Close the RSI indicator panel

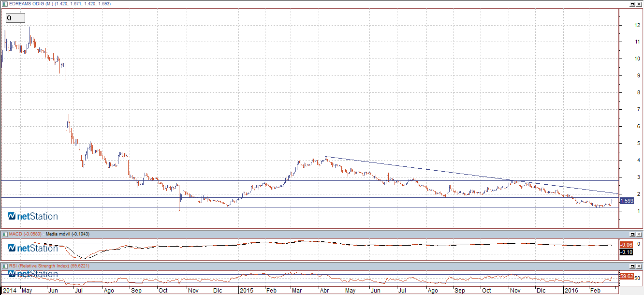coord(639,266)
